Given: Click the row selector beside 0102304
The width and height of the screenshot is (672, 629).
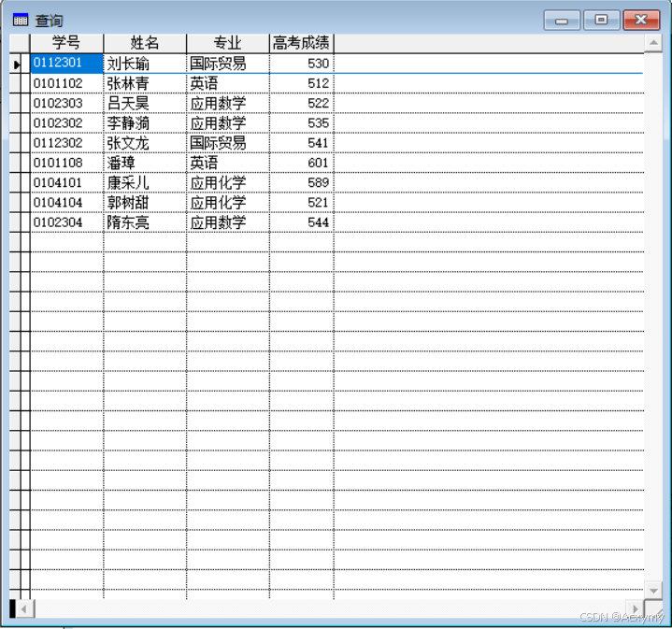Looking at the screenshot, I should coord(20,222).
